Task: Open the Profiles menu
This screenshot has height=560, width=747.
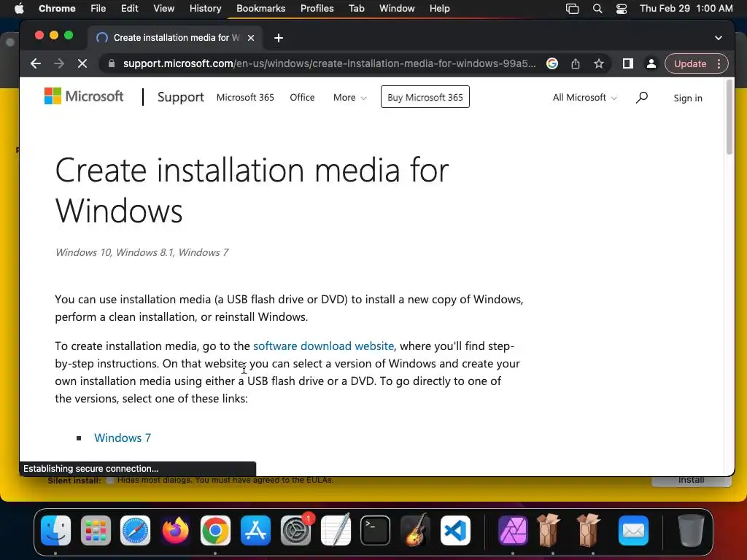Action: [317, 9]
